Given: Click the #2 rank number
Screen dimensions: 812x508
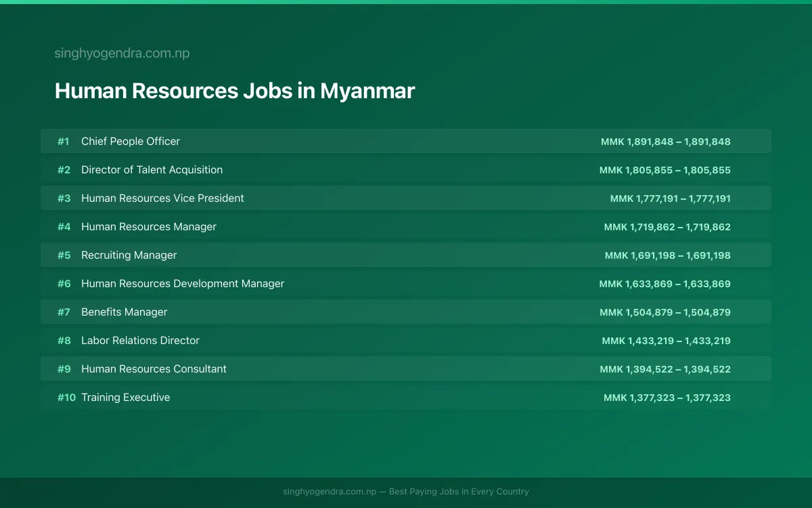Looking at the screenshot, I should pyautogui.click(x=64, y=170).
